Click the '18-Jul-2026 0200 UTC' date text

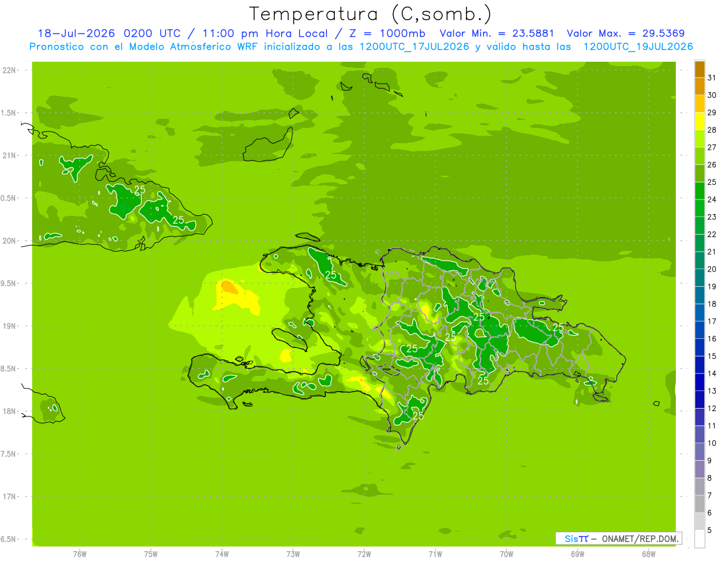coord(109,34)
